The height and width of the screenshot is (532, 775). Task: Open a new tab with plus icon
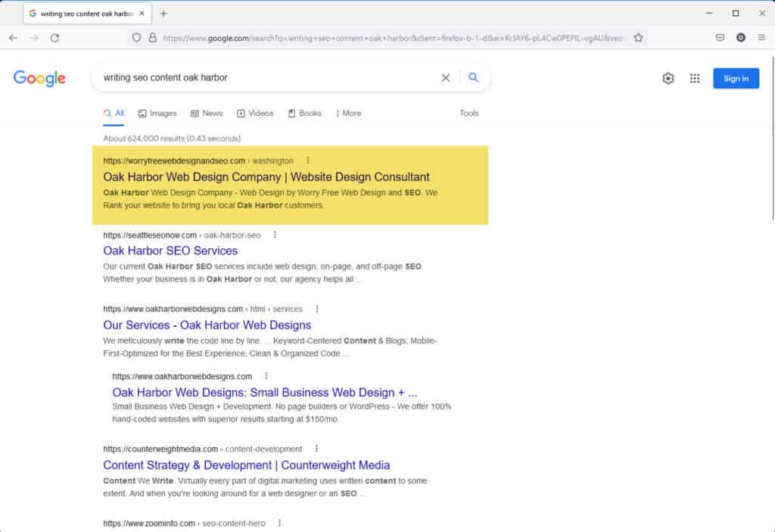coord(163,14)
